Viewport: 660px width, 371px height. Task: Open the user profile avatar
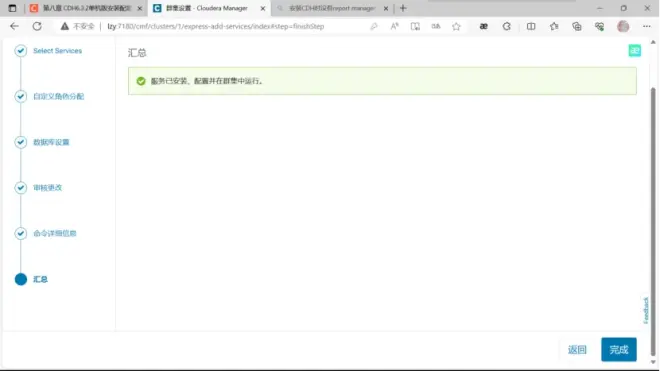click(623, 27)
